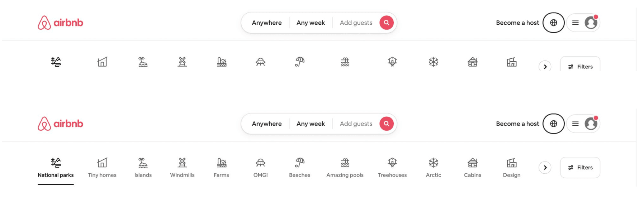Open the user profile avatar menu
Screen dimensions: 644x207
tap(591, 124)
